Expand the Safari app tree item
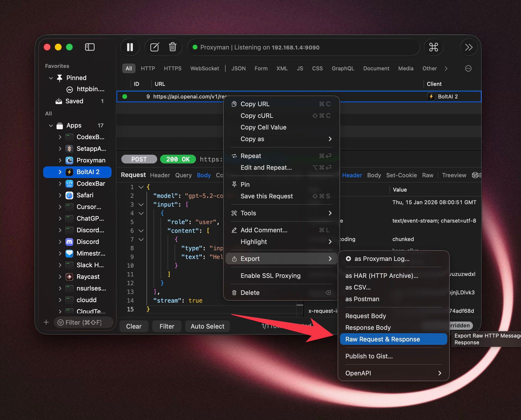521x420 pixels. pyautogui.click(x=60, y=195)
